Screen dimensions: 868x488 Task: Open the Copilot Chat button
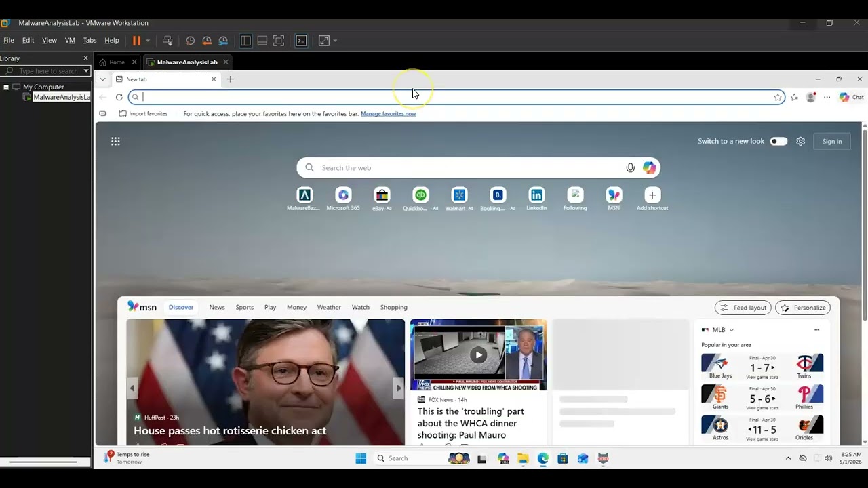851,97
